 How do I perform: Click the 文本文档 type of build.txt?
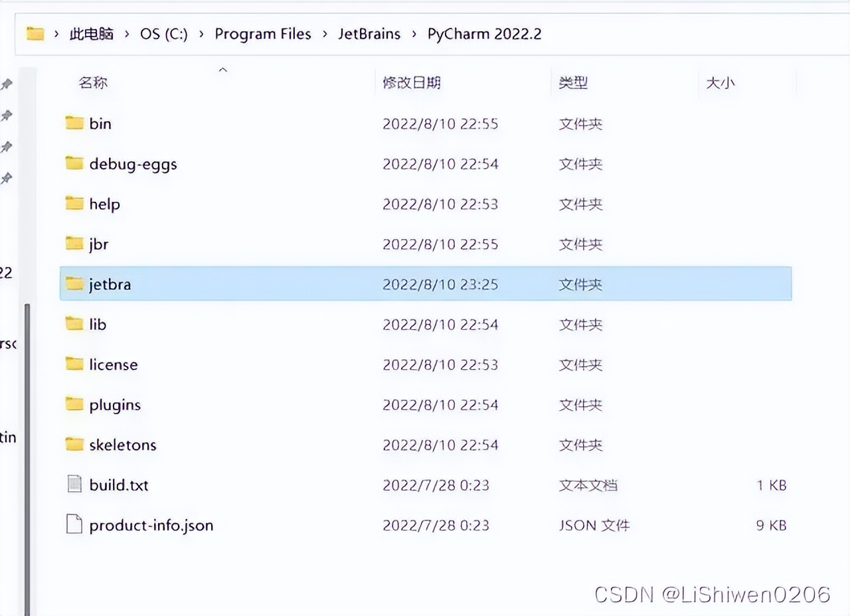click(588, 485)
